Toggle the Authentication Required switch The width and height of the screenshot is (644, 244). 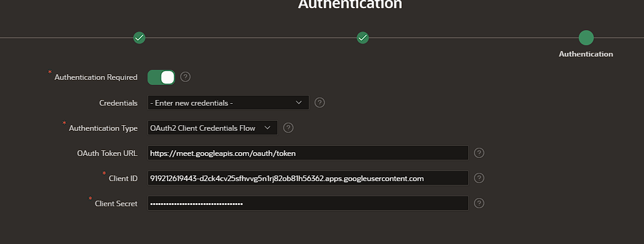pos(161,77)
